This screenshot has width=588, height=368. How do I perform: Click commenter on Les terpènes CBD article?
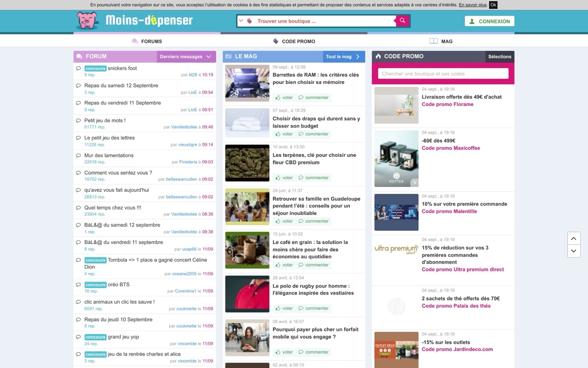[314, 178]
